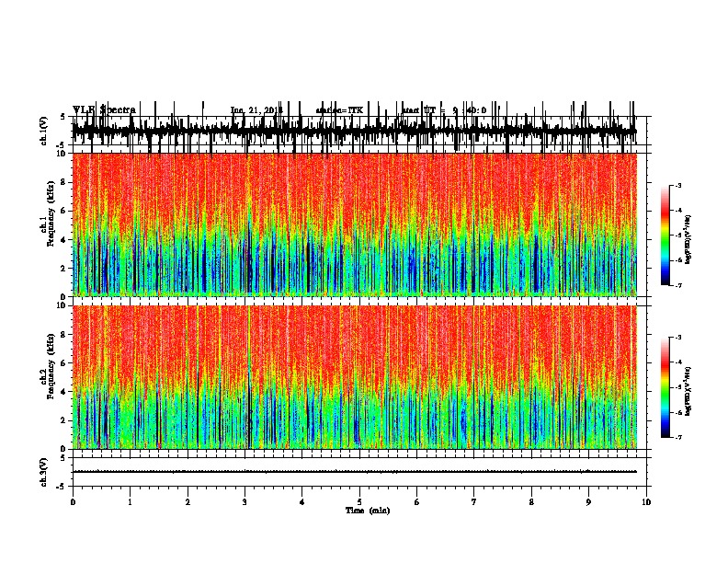Click the "-5" volt tick of ch.3(V) axis
Image resolution: width=728 pixels, height=563 pixels.
pos(62,487)
